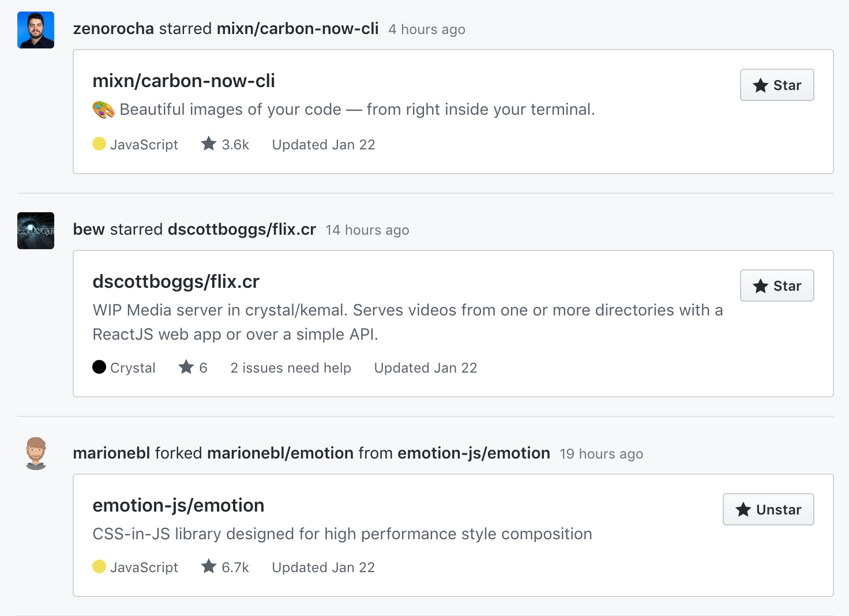
Task: Open mixn/carbon-now-cli link in feed header
Action: point(298,29)
